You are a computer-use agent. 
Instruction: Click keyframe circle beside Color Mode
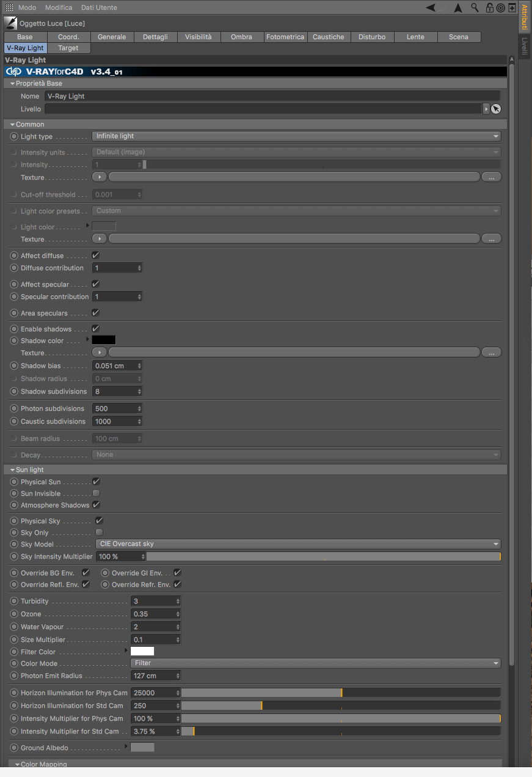15,663
